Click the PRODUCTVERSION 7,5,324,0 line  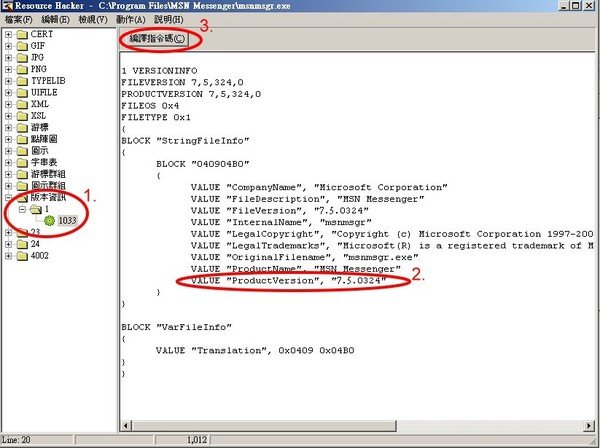(191, 94)
